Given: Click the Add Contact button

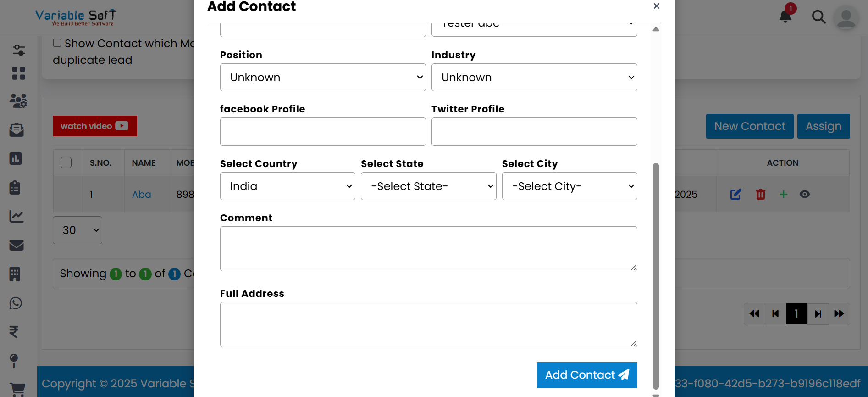Looking at the screenshot, I should 586,375.
